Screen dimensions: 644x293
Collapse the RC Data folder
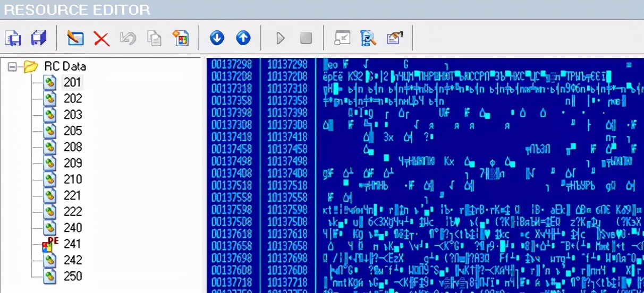[x=13, y=67]
